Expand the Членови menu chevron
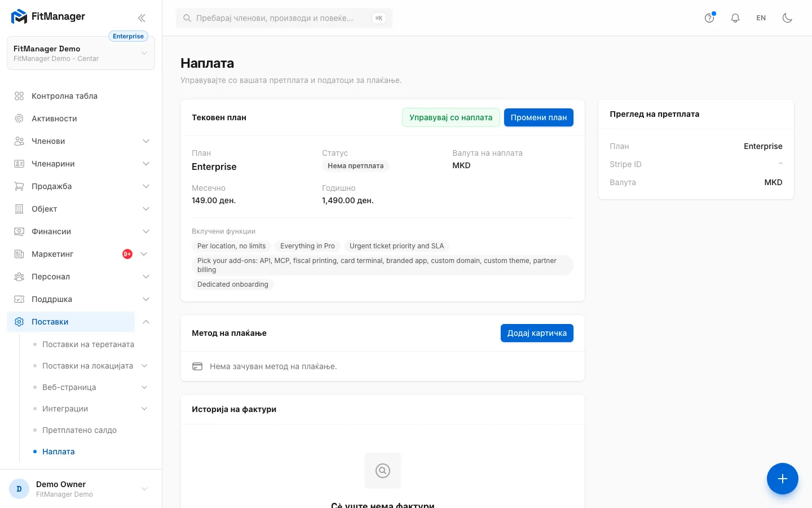812x508 pixels. (x=146, y=141)
